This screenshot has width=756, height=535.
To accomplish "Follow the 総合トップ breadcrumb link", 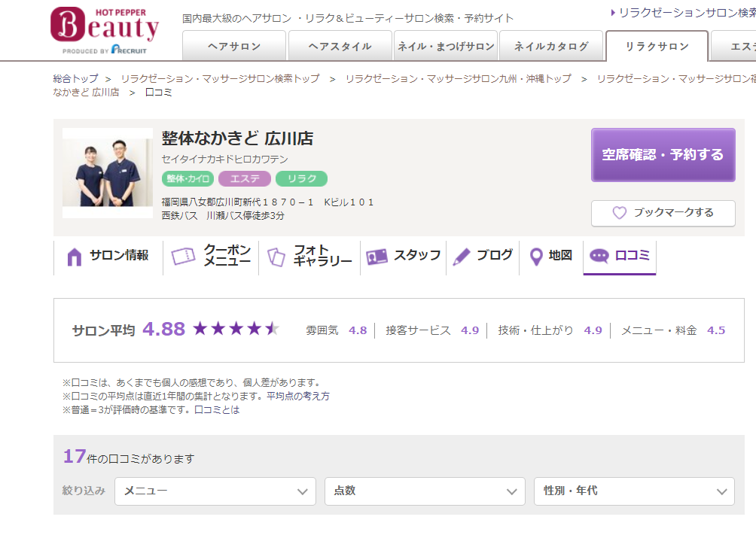I will point(76,78).
